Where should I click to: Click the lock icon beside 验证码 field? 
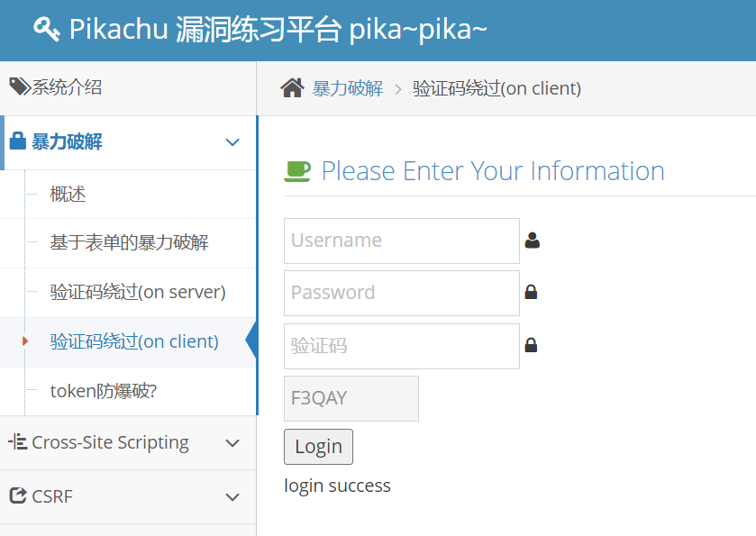(x=531, y=345)
